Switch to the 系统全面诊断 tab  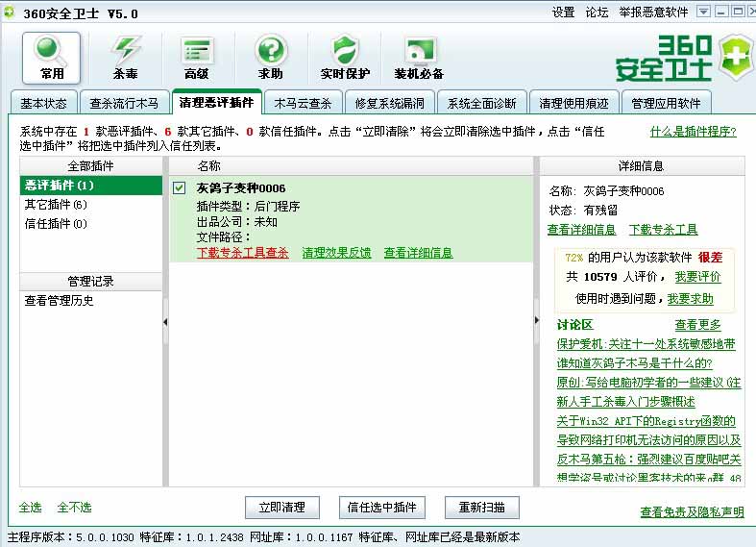point(481,103)
